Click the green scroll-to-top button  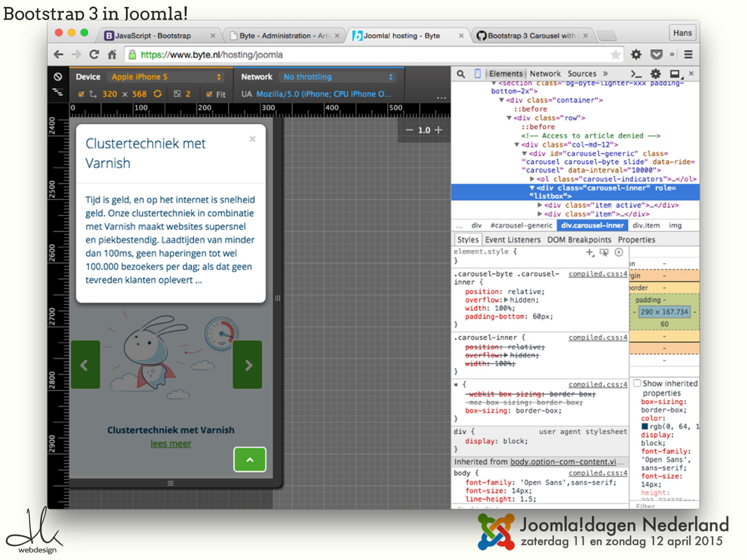click(x=250, y=460)
